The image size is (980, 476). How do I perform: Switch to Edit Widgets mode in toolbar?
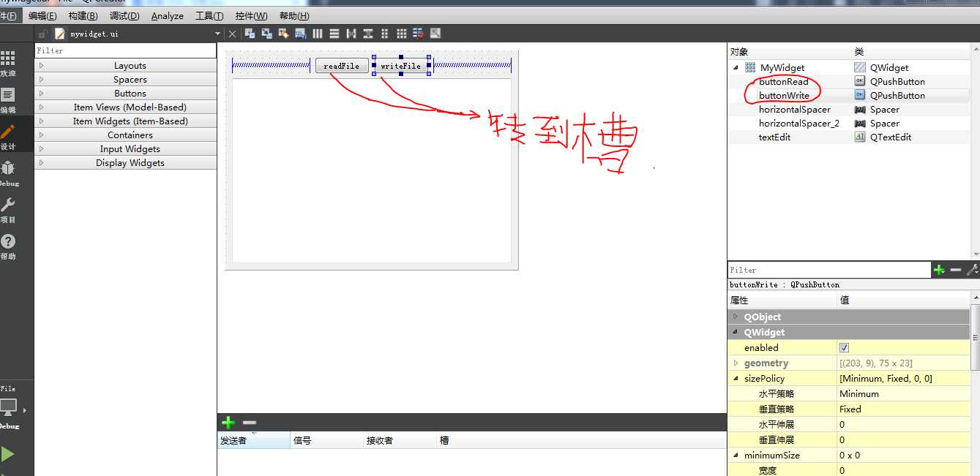(x=250, y=34)
